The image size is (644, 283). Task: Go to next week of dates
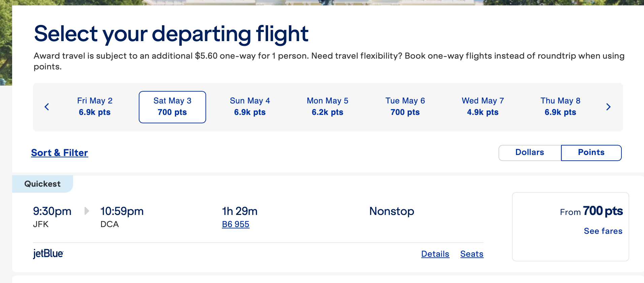coord(608,107)
